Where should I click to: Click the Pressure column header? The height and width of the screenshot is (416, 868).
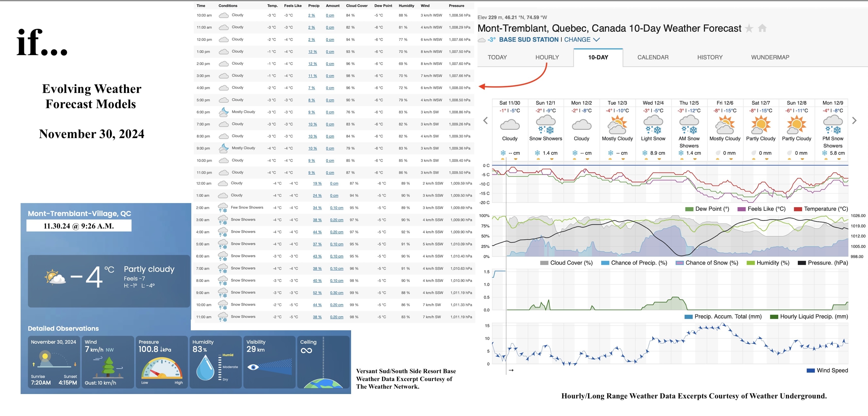[456, 6]
